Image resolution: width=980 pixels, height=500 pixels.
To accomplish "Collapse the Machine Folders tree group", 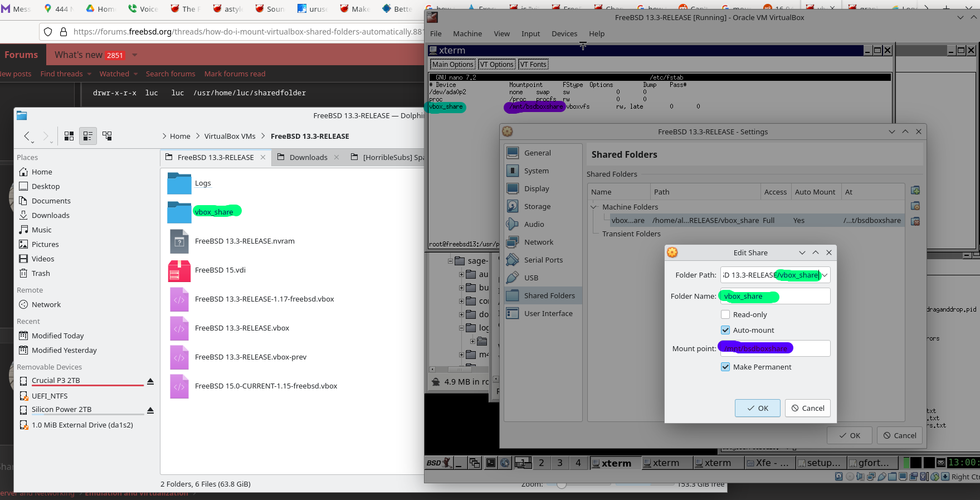I will [594, 207].
